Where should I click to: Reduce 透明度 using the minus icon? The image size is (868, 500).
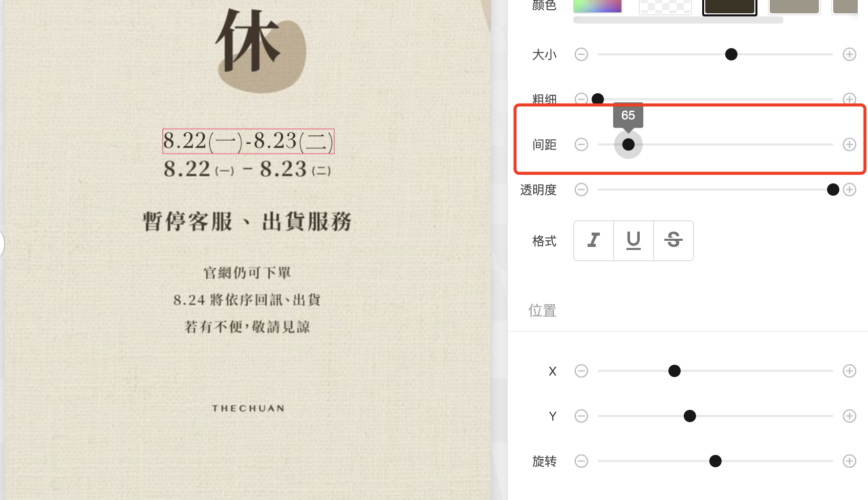pyautogui.click(x=581, y=190)
